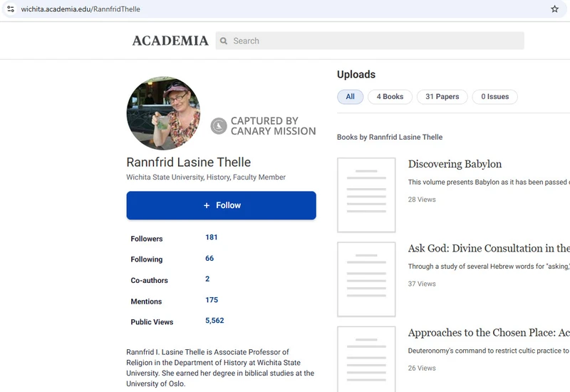The width and height of the screenshot is (570, 392).
Task: Filter uploads by 0 Issues
Action: [494, 97]
